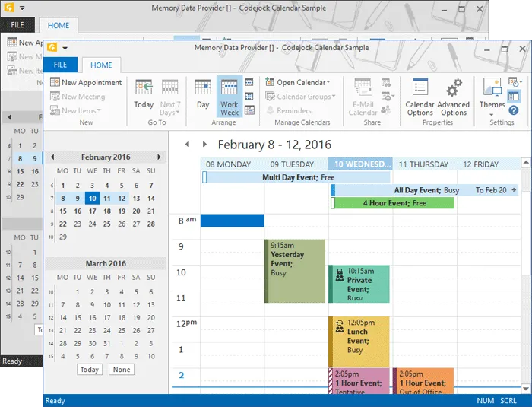Click the app logo icon in front window
Viewport: 532px width, 407px height.
coord(52,48)
